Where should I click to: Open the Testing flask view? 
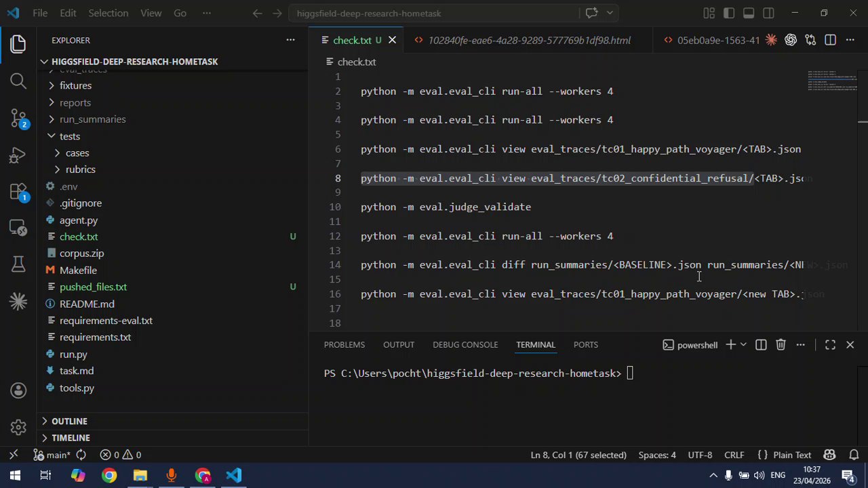pyautogui.click(x=18, y=264)
